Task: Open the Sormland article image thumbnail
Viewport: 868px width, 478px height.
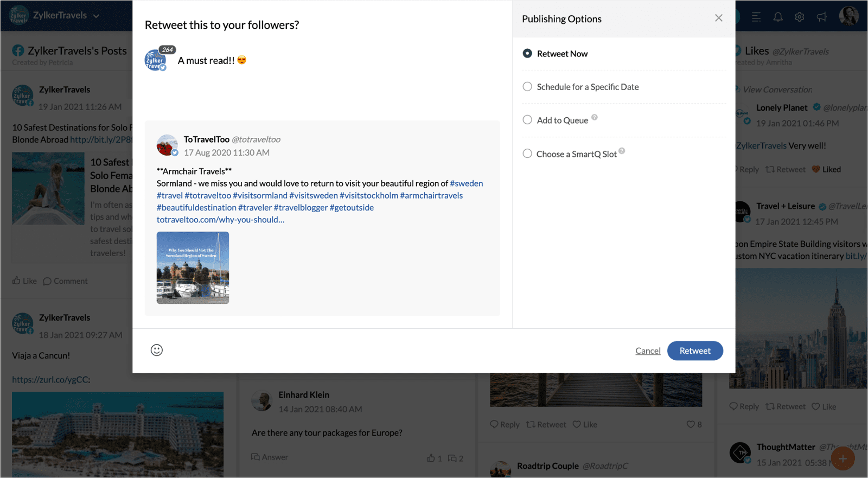Action: tap(193, 267)
